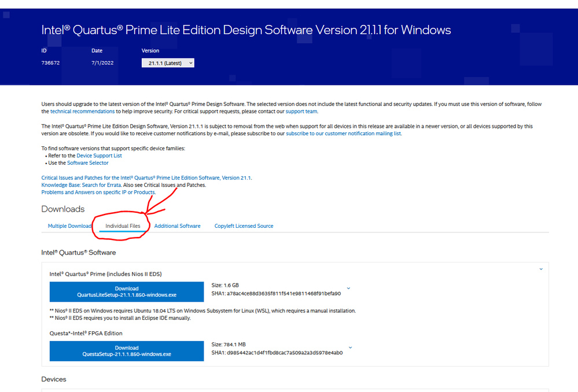Open the Software Selector link
The height and width of the screenshot is (392, 578).
88,163
